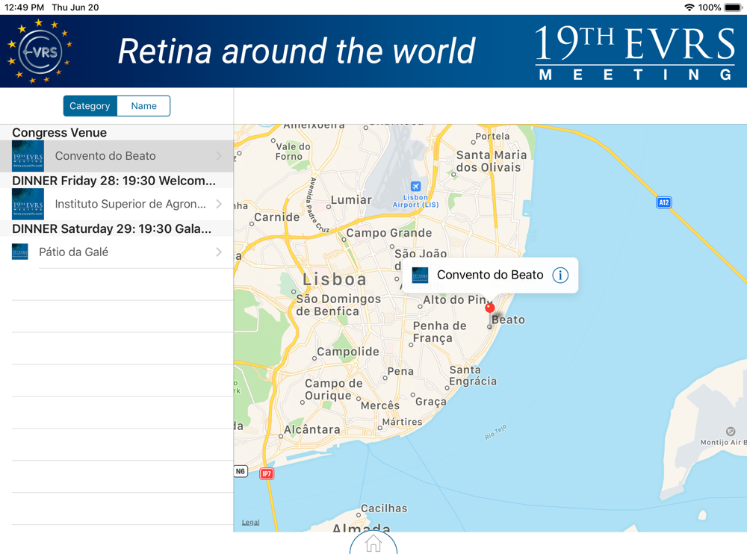
Task: Tap the Beato map label
Action: [x=508, y=320]
